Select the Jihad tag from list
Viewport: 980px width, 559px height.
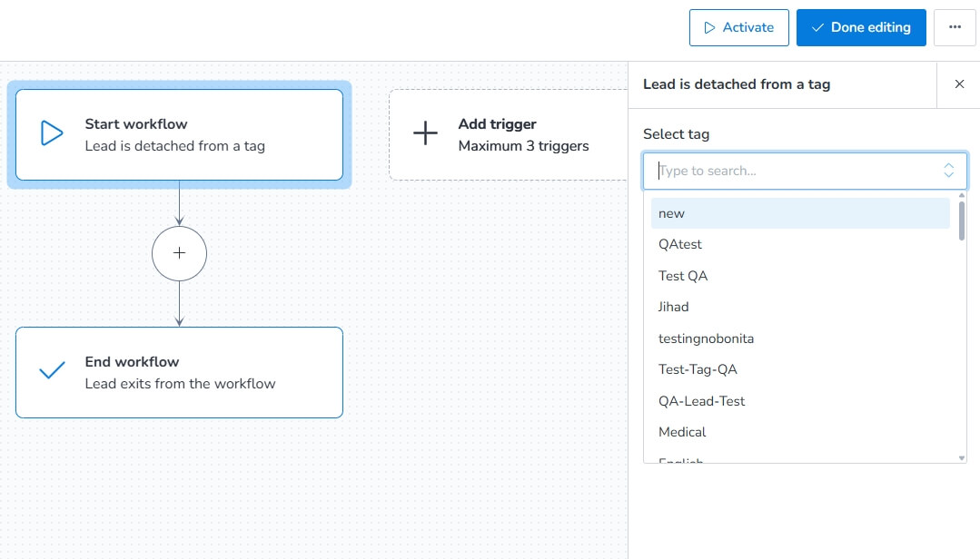pos(800,307)
